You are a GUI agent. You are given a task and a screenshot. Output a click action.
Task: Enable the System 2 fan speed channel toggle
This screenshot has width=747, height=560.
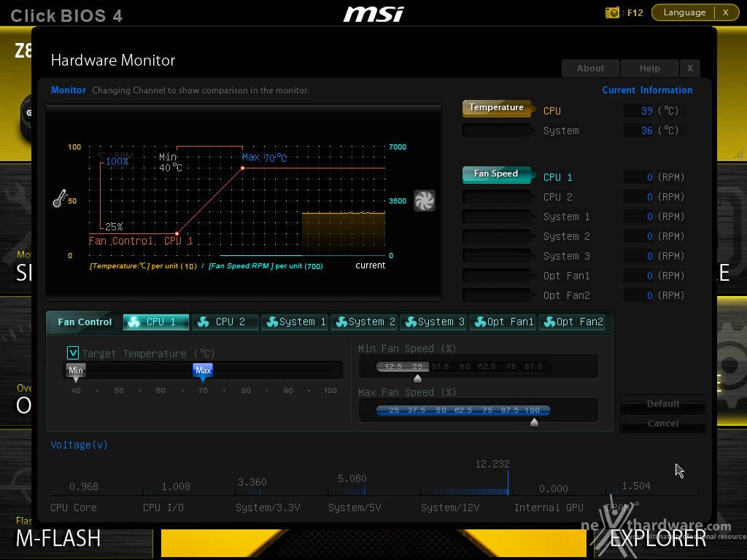[497, 236]
